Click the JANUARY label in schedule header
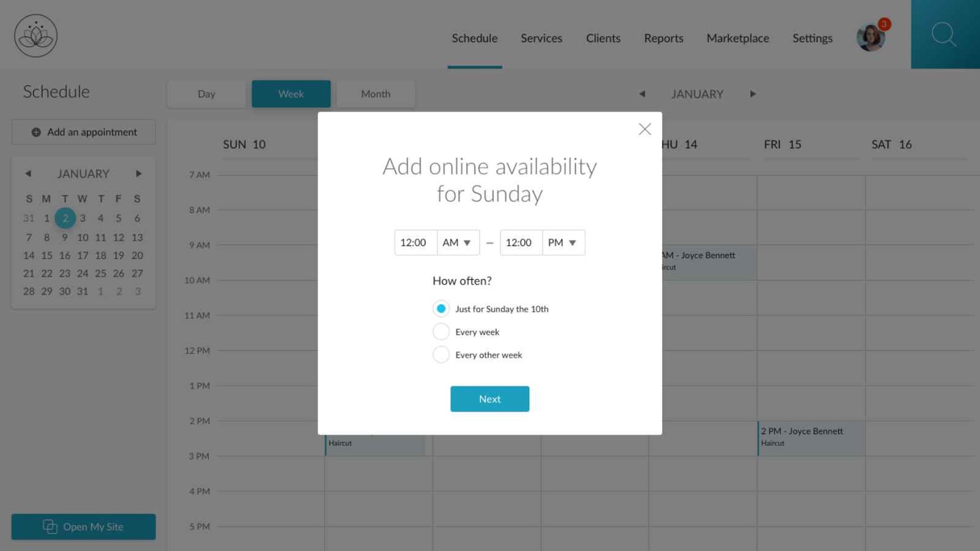The image size is (980, 551). pyautogui.click(x=697, y=94)
